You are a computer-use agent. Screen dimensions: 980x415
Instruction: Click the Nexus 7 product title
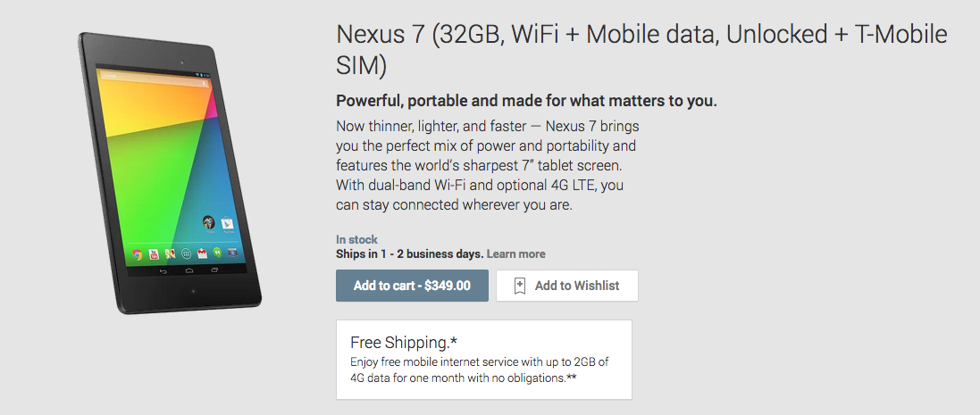(x=641, y=50)
